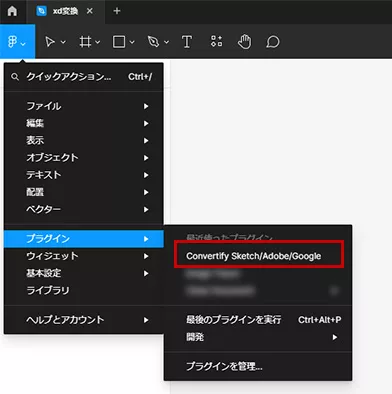Open the 開発 submenu

click(x=258, y=337)
